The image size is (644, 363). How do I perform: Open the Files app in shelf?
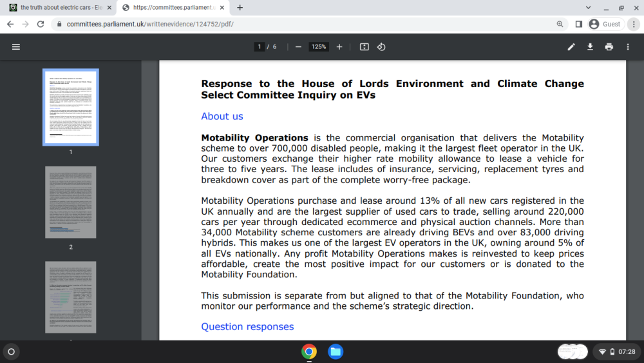click(336, 351)
